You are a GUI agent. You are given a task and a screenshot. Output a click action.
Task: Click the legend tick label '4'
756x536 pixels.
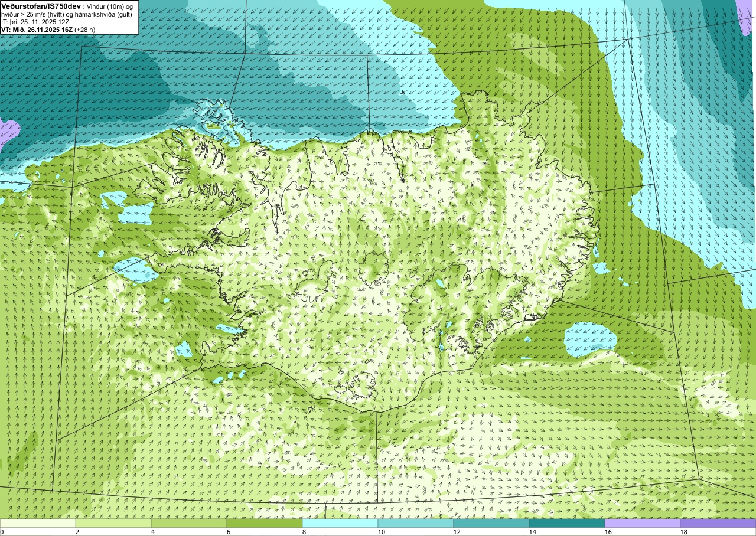(x=153, y=532)
